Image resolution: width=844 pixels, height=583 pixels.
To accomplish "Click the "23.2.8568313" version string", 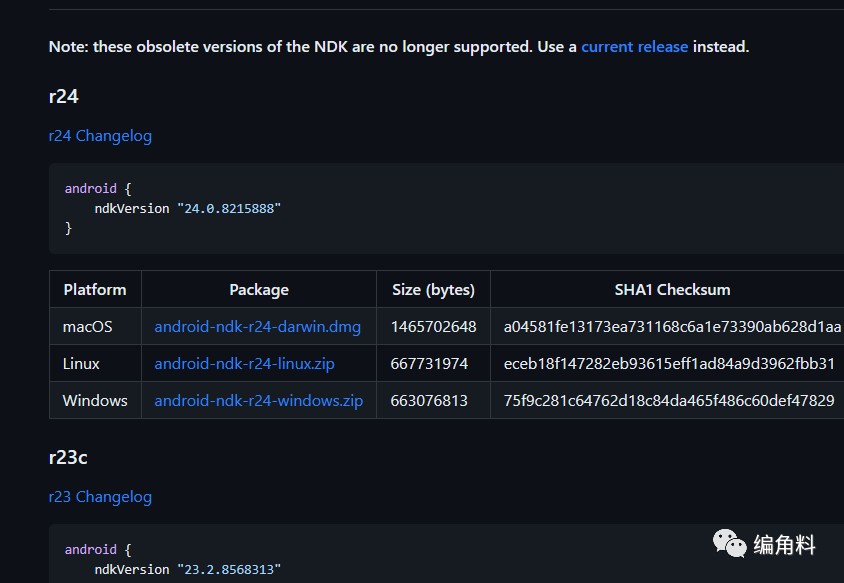I will click(x=229, y=569).
